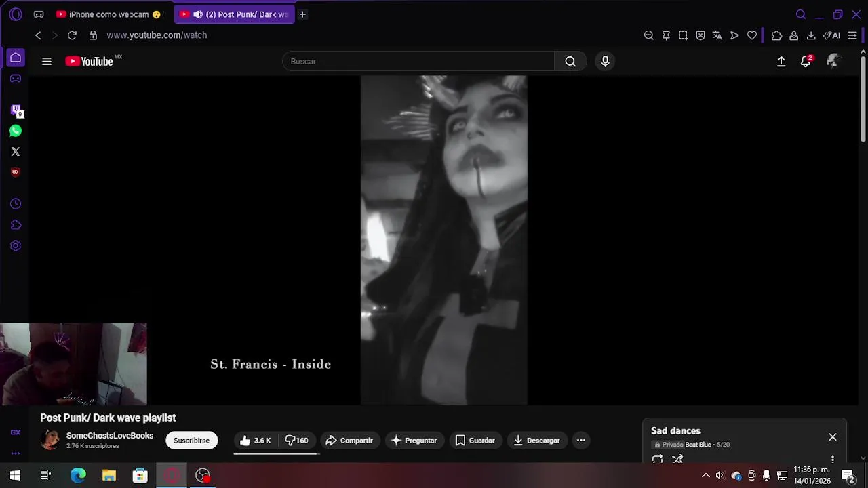Viewport: 868px width, 488px height.
Task: Open WhatsApp in the sidebar
Action: click(16, 131)
